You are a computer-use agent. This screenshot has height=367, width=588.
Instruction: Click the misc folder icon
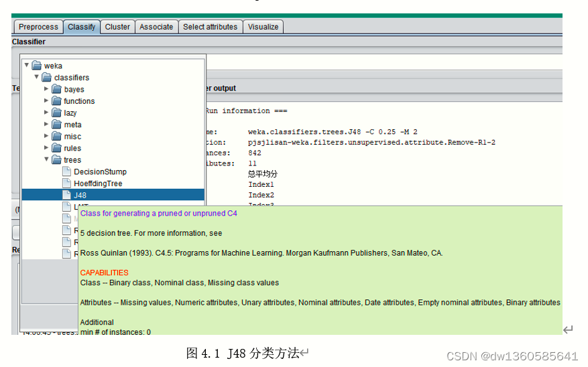(x=56, y=136)
